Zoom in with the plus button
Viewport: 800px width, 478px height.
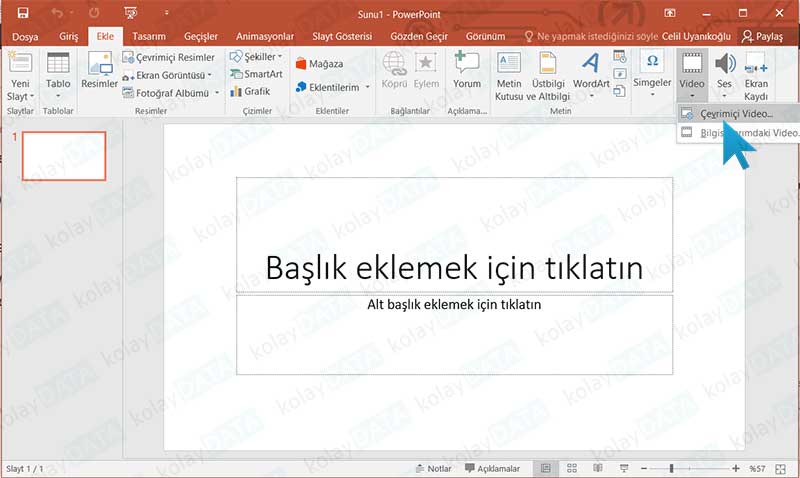(x=736, y=468)
